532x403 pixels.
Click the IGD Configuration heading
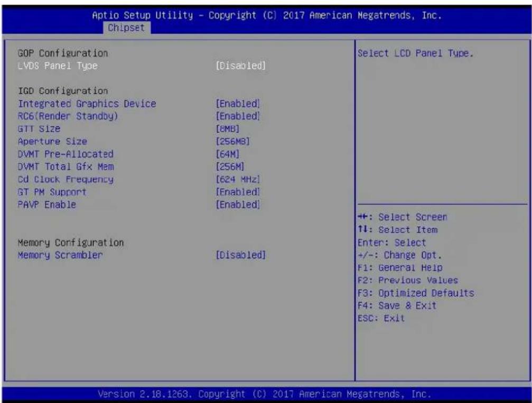click(x=63, y=91)
